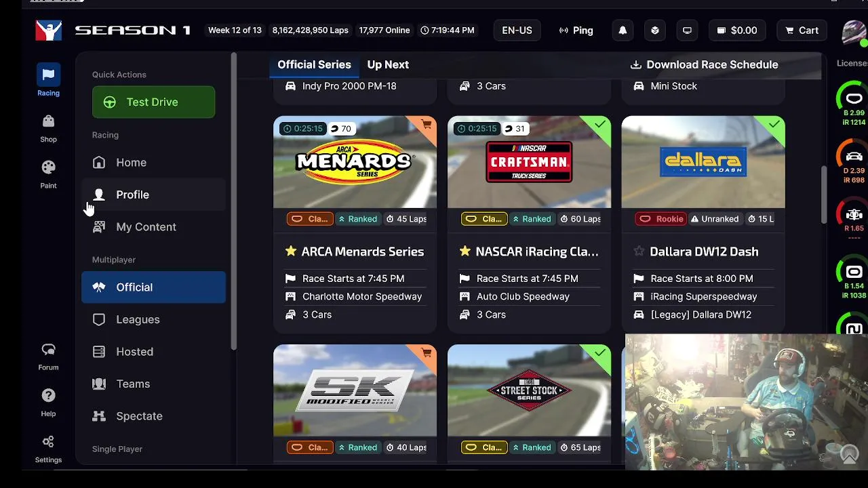
Task: Click the checkmark badge on Dallara Dash thumbnail
Action: tap(774, 125)
